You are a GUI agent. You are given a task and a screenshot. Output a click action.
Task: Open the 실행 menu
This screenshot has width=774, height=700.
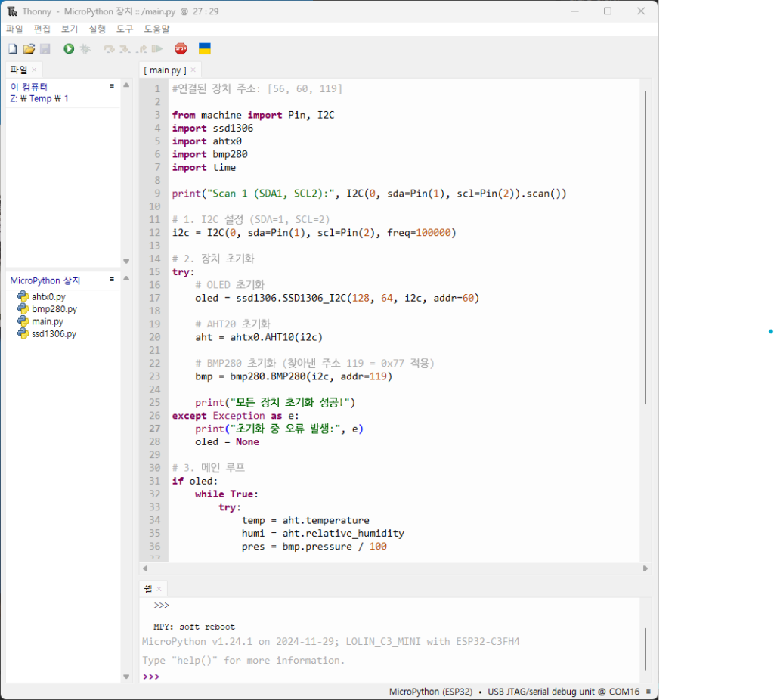(97, 29)
